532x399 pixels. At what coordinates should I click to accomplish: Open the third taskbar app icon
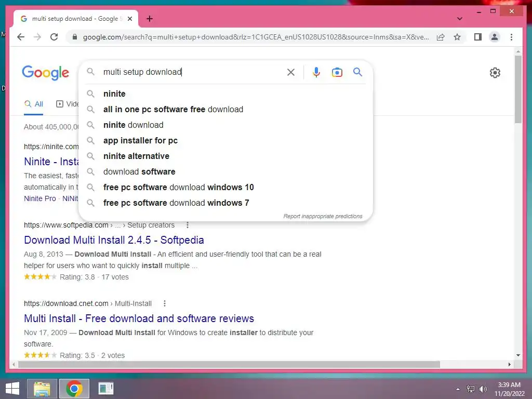pyautogui.click(x=106, y=389)
